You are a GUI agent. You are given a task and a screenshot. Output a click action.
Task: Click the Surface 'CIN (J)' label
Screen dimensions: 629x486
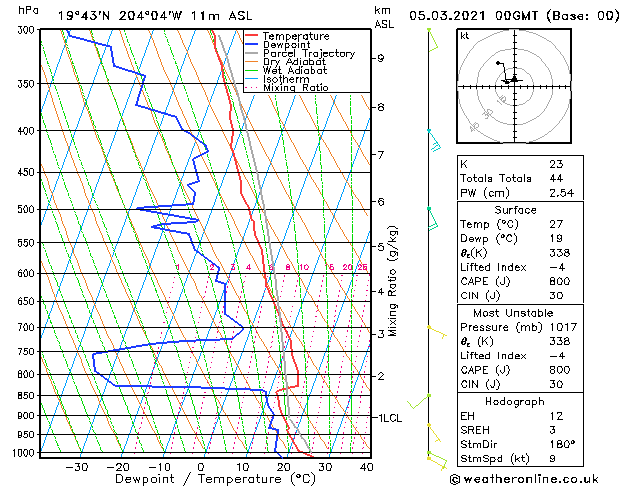click(480, 296)
